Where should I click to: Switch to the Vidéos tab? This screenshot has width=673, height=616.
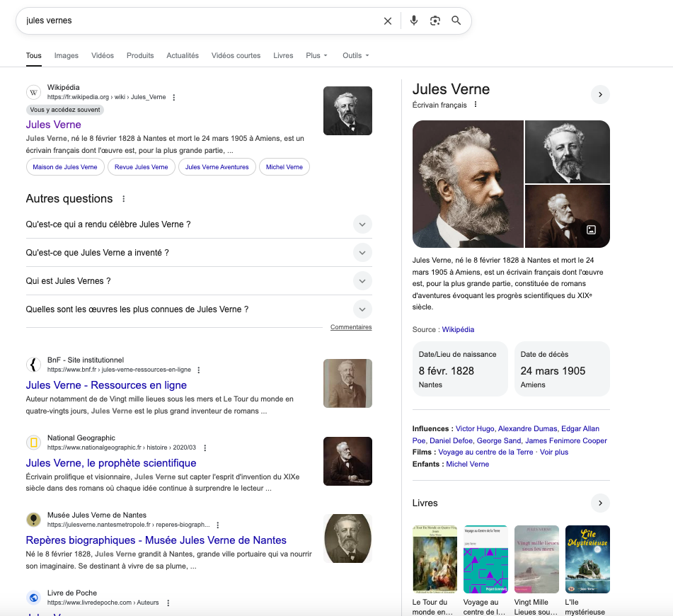102,55
